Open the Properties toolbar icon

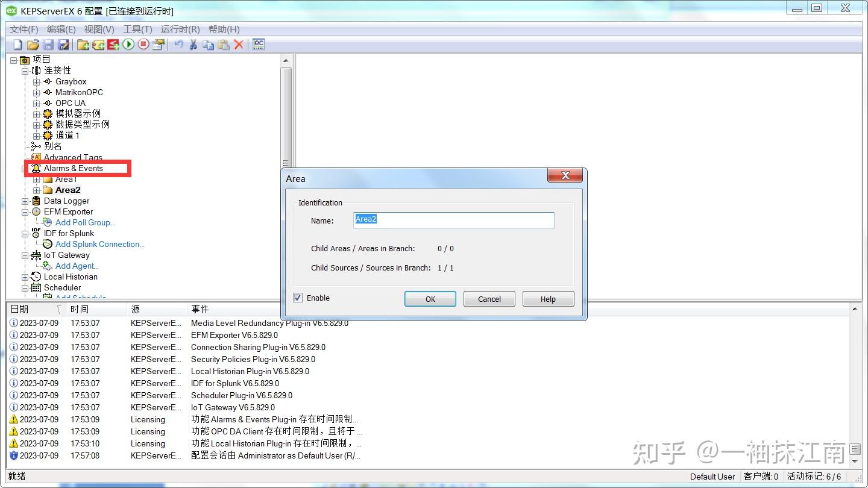[159, 45]
